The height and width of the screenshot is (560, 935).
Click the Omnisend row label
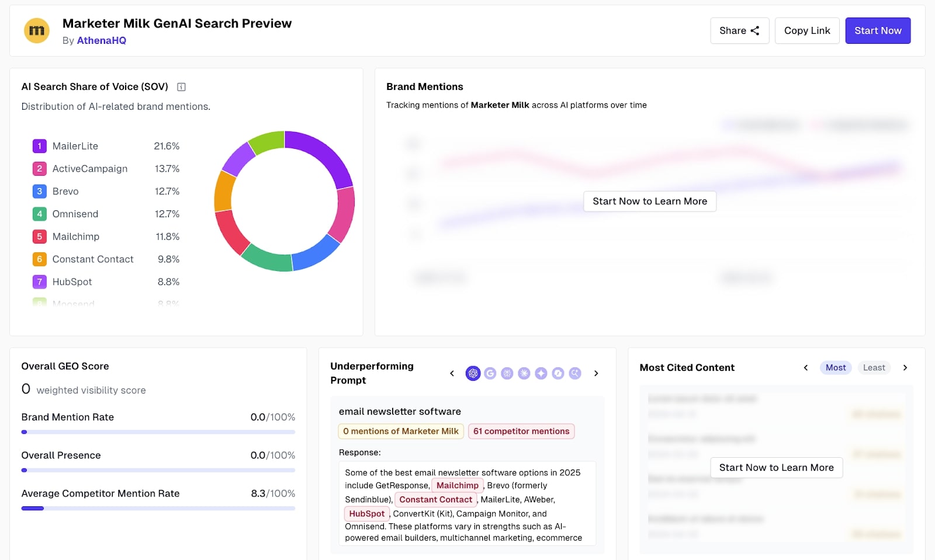pos(75,214)
